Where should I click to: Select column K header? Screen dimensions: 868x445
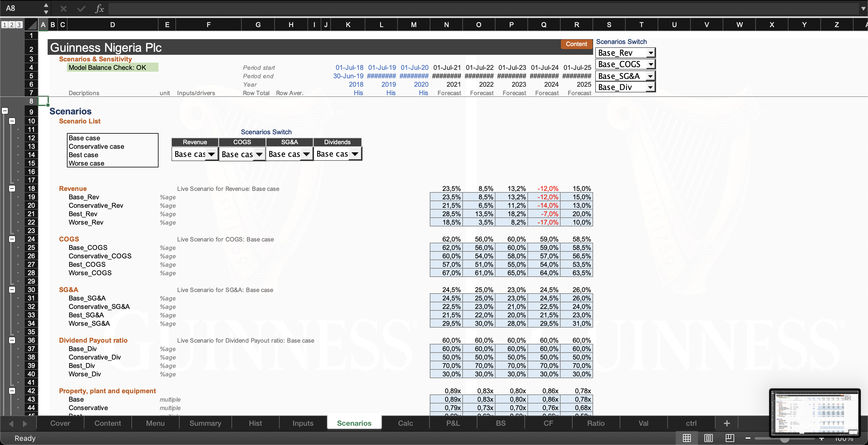348,25
